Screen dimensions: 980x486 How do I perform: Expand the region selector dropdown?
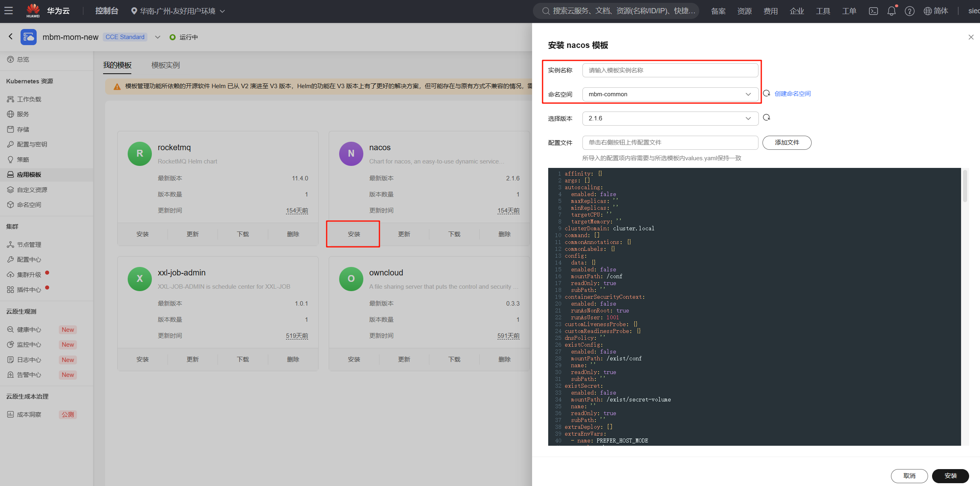tap(222, 11)
